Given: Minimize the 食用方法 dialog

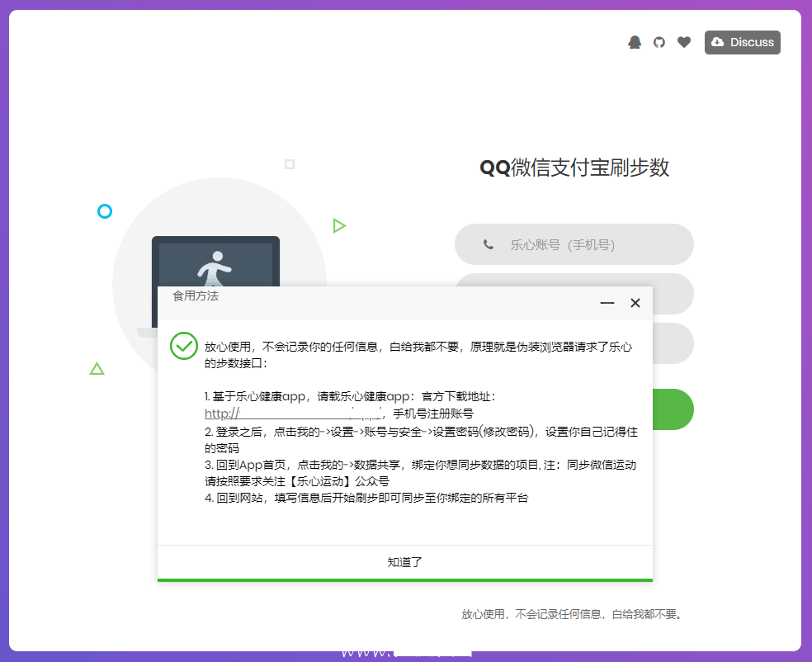Looking at the screenshot, I should 607,303.
